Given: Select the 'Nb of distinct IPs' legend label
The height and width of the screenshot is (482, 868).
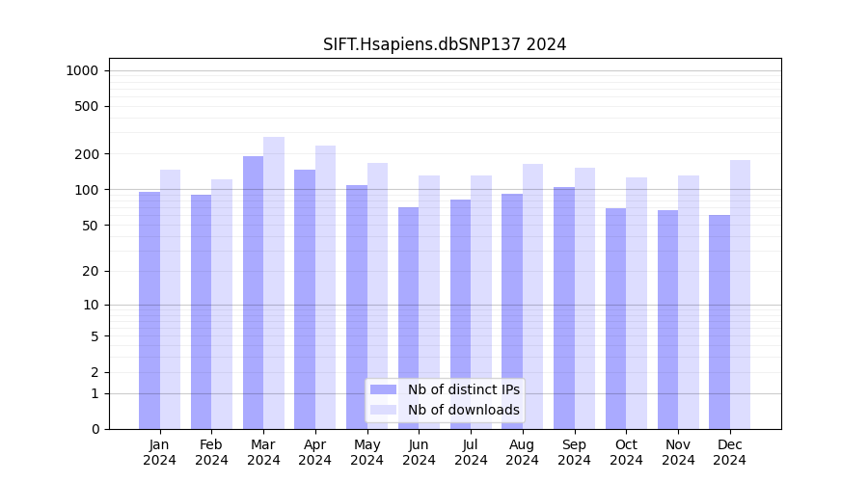Looking at the screenshot, I should tap(463, 389).
